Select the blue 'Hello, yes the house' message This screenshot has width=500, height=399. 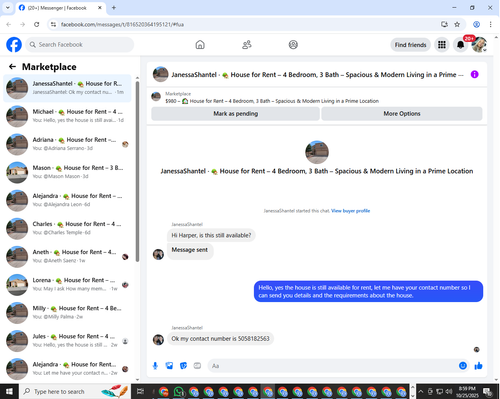(x=368, y=291)
